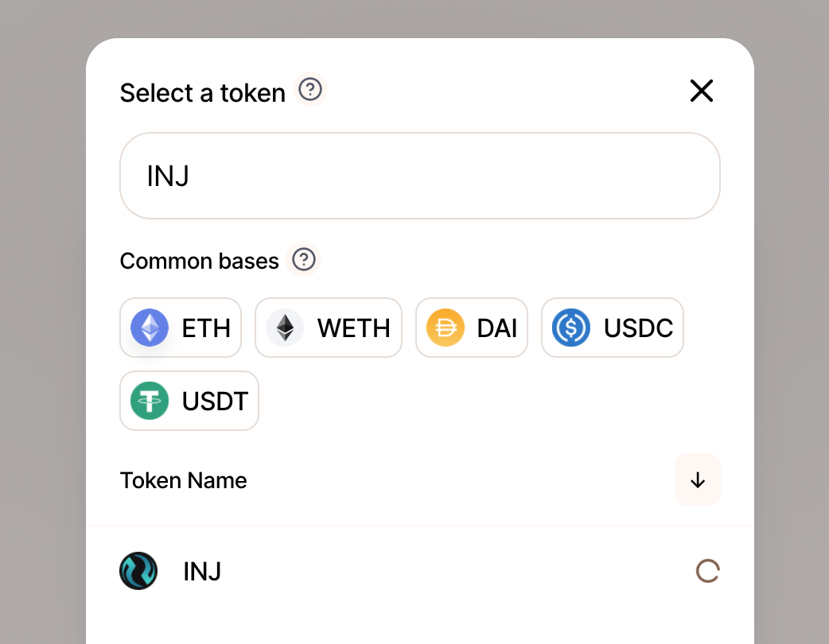Image resolution: width=829 pixels, height=644 pixels.
Task: Click the loading spinner on INJ row
Action: pyautogui.click(x=707, y=571)
